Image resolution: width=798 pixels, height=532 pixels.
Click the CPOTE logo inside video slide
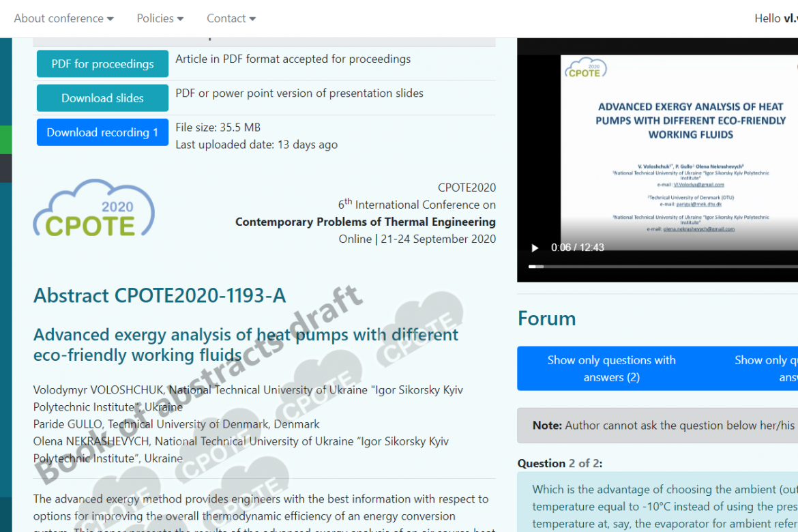[585, 69]
